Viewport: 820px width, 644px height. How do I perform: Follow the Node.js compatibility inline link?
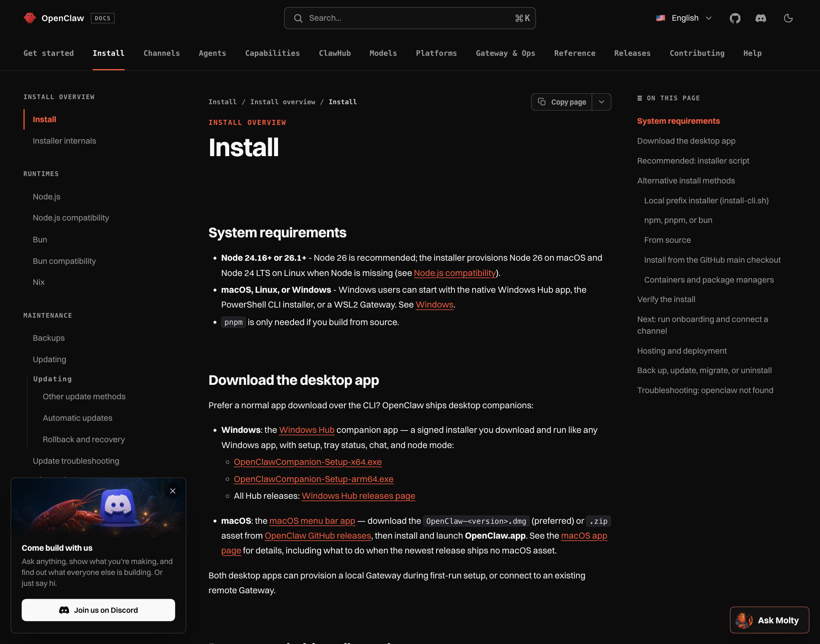(x=455, y=273)
